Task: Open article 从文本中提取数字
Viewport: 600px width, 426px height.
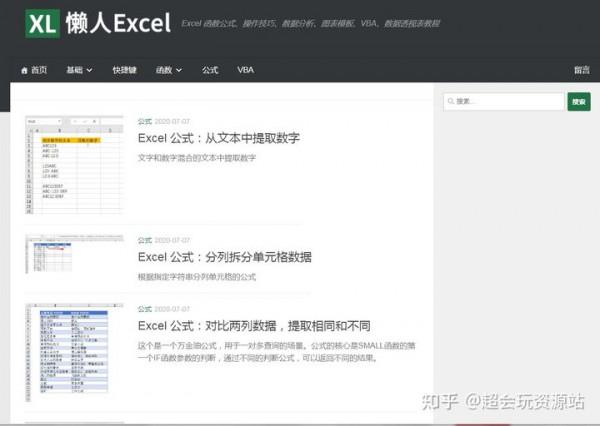Action: tap(218, 138)
